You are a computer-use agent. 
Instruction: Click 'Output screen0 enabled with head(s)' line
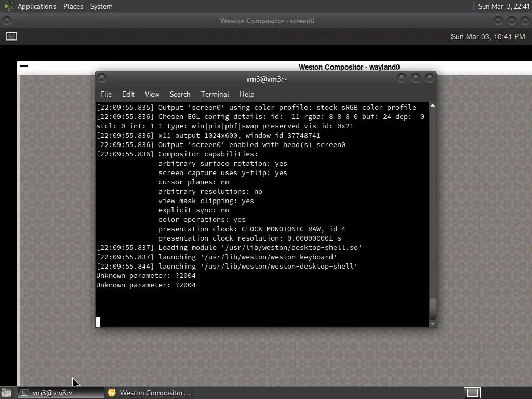coord(221,145)
